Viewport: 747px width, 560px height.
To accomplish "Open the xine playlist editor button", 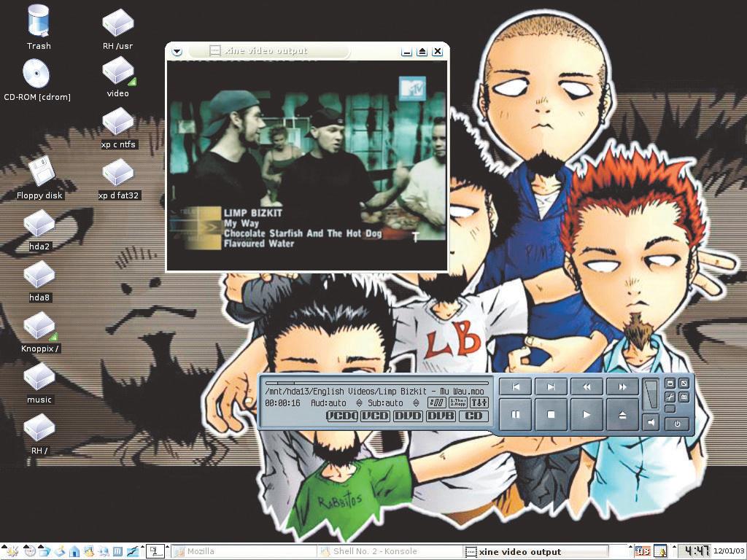I will click(x=458, y=402).
